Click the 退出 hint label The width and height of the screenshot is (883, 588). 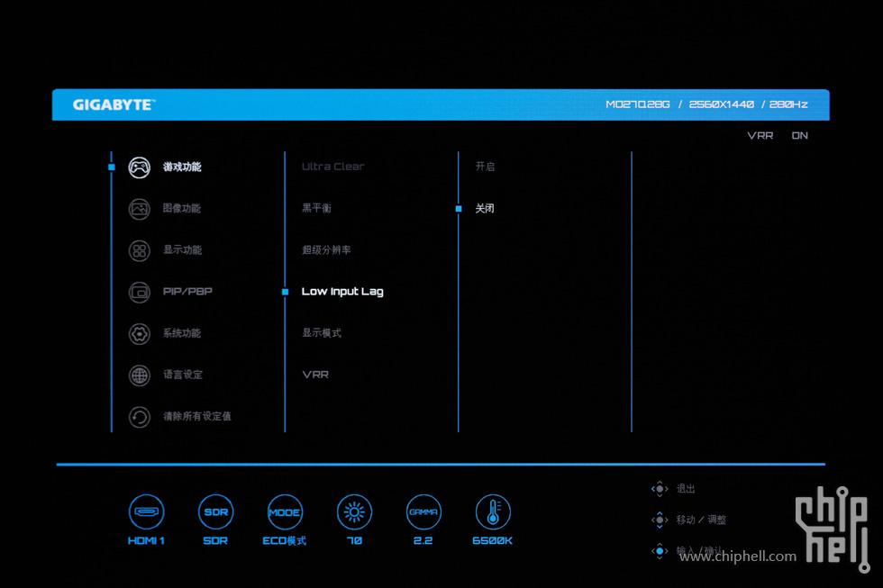click(686, 489)
